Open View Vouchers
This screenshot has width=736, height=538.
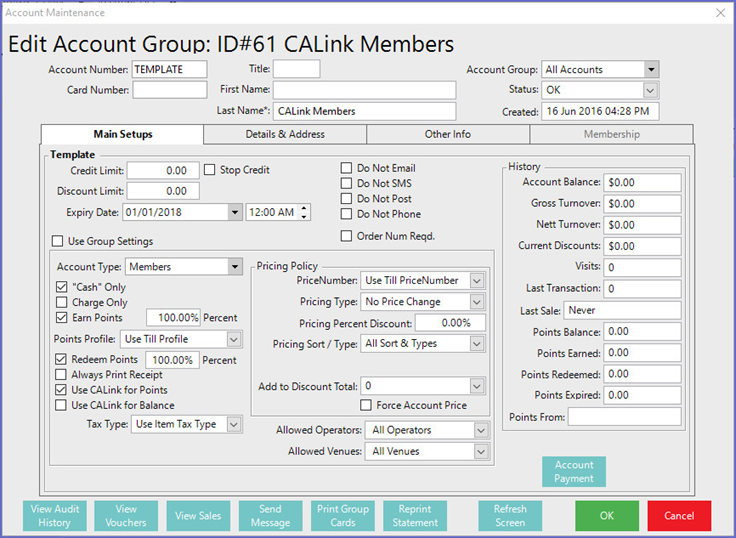click(x=126, y=515)
